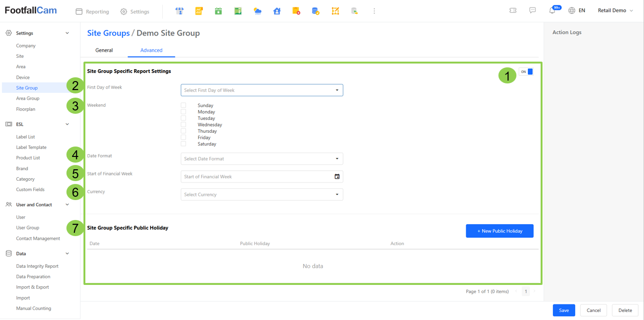Open the First Day of Week dropdown
Screen dimensions: 644x320
pyautogui.click(x=262, y=90)
